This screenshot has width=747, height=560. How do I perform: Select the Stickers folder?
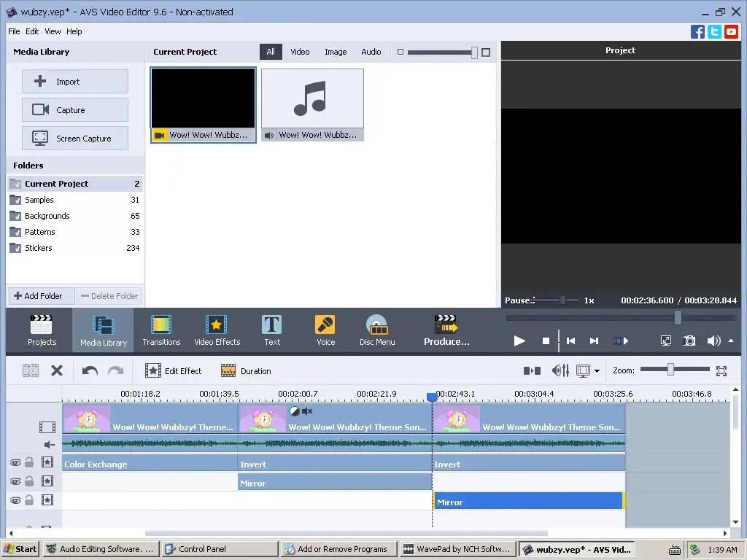(x=75, y=248)
